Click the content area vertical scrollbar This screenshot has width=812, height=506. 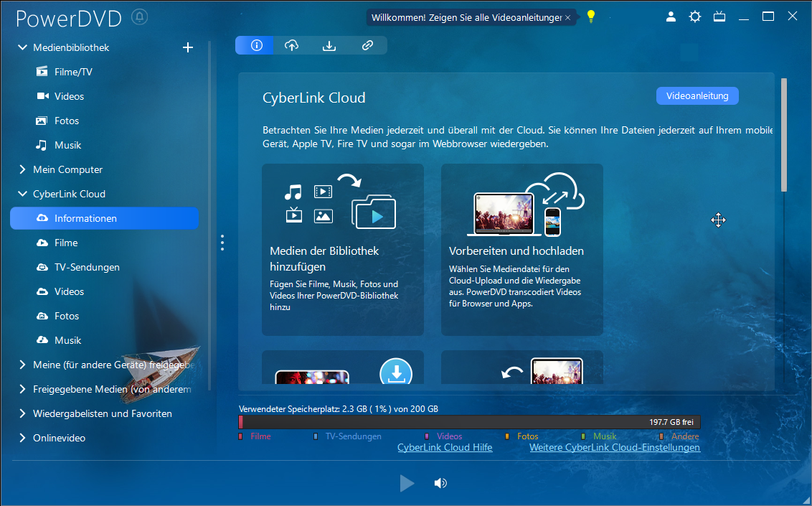784,135
